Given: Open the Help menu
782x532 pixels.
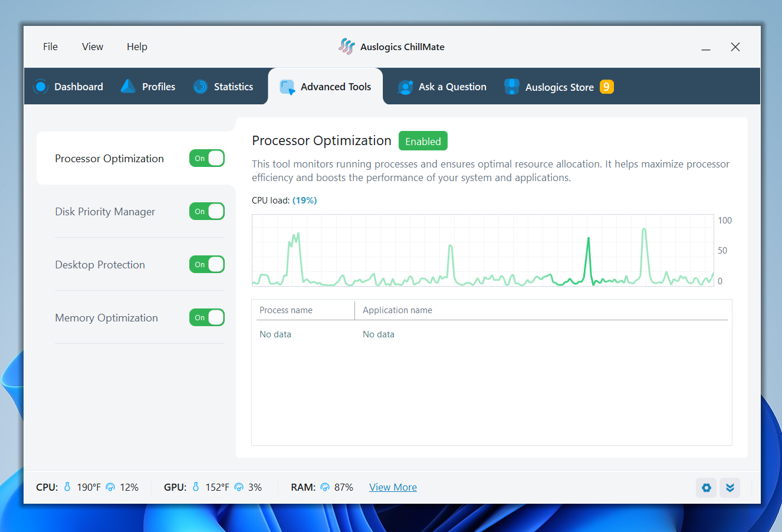Looking at the screenshot, I should (137, 47).
